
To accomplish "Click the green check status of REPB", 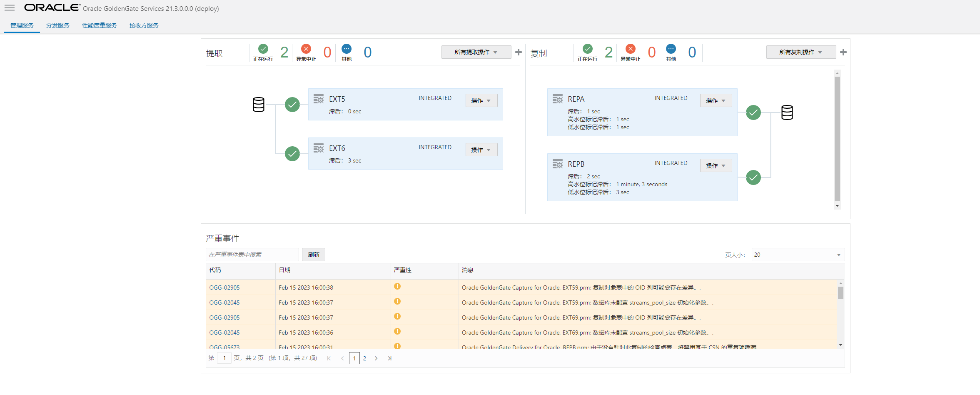I will click(753, 177).
